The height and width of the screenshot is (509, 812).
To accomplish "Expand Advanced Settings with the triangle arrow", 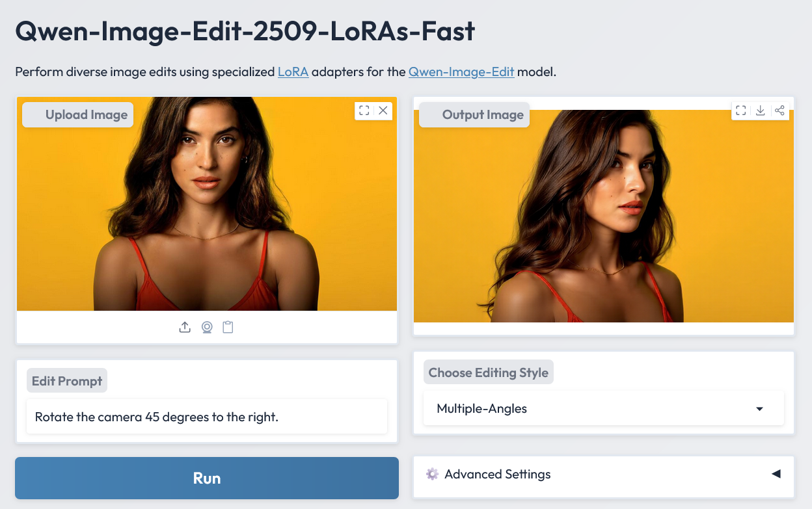I will [776, 474].
